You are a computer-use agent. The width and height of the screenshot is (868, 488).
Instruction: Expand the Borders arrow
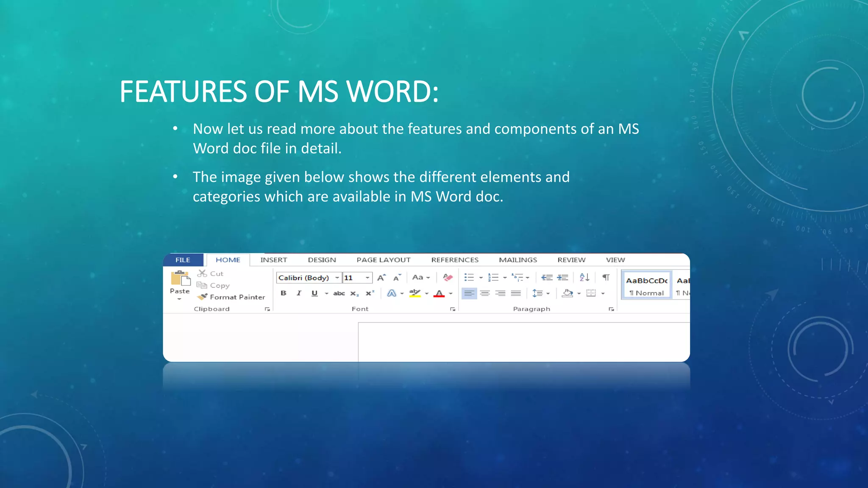pyautogui.click(x=603, y=294)
